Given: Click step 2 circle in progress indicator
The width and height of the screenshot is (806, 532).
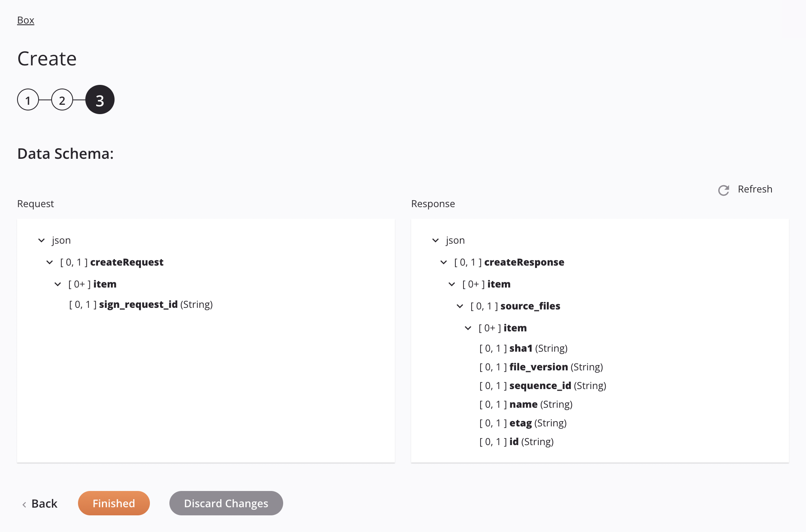Looking at the screenshot, I should (x=63, y=99).
